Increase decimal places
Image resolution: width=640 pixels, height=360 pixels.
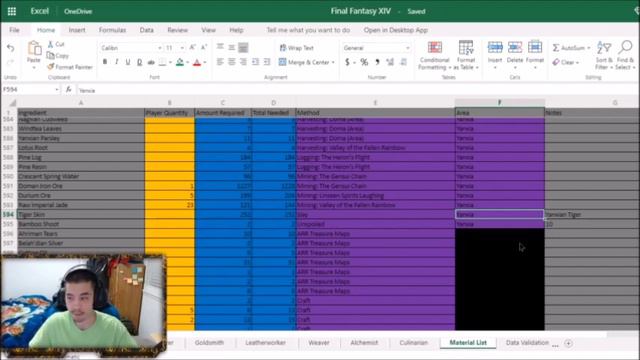390,62
